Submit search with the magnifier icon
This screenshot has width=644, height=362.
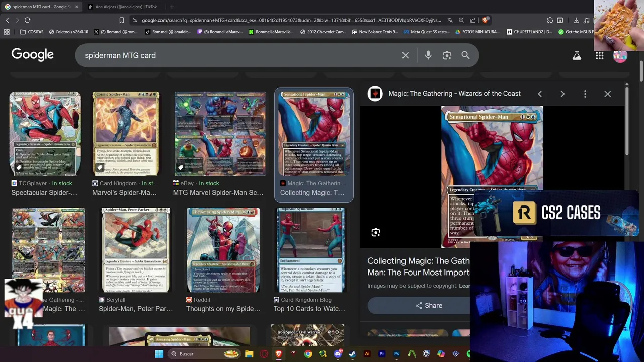[x=465, y=55]
